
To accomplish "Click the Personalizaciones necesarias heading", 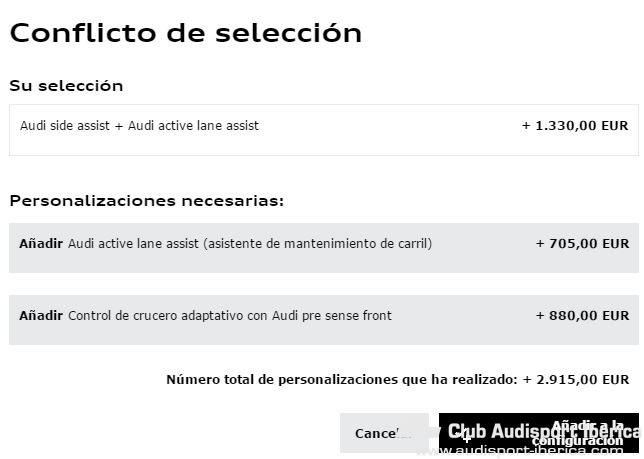I will [x=147, y=201].
